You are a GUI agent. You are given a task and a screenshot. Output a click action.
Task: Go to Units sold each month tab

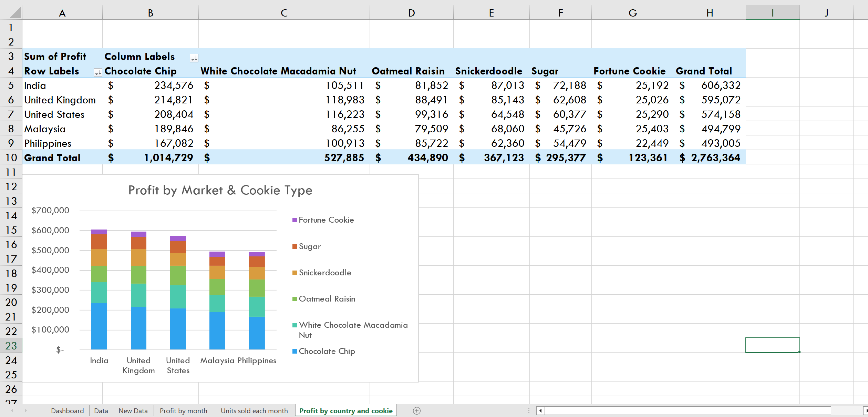coord(254,411)
